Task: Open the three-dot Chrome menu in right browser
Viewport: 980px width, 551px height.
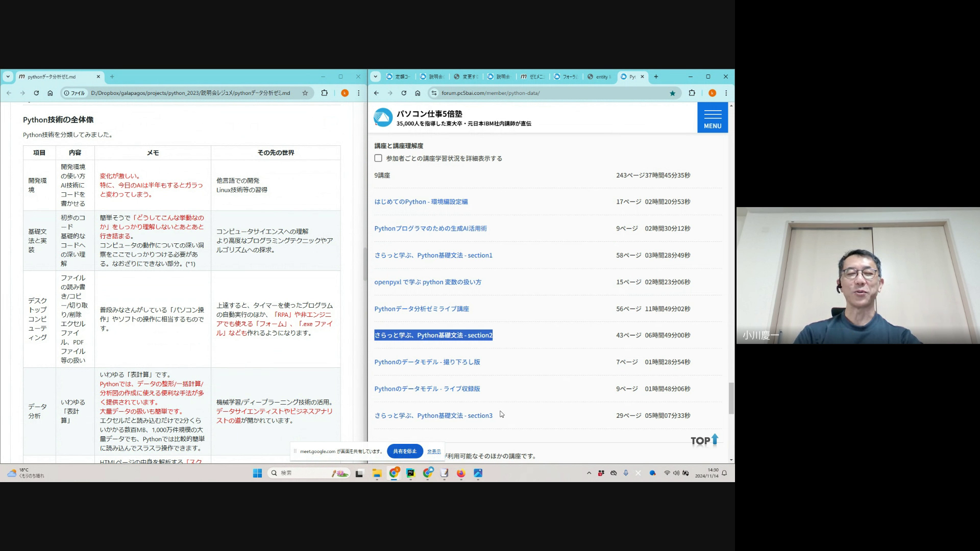Action: pyautogui.click(x=726, y=93)
